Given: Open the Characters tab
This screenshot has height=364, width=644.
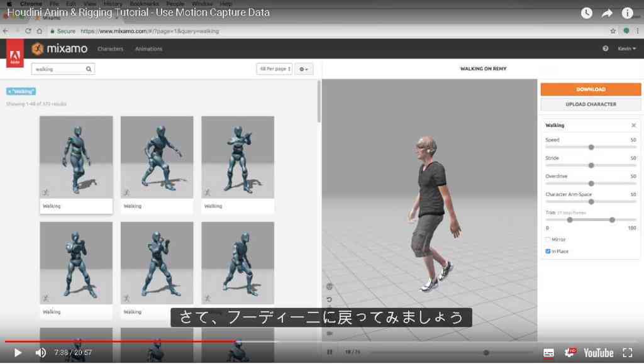Looking at the screenshot, I should coord(110,48).
